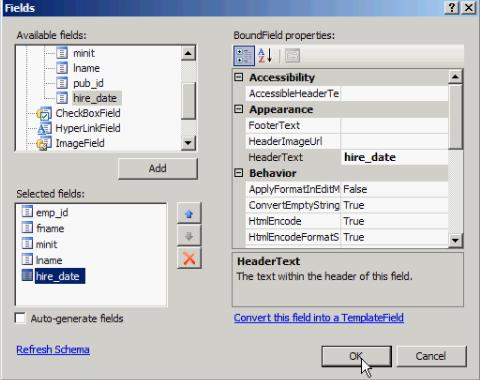Select hire_date in Selected fields list

(x=60, y=276)
